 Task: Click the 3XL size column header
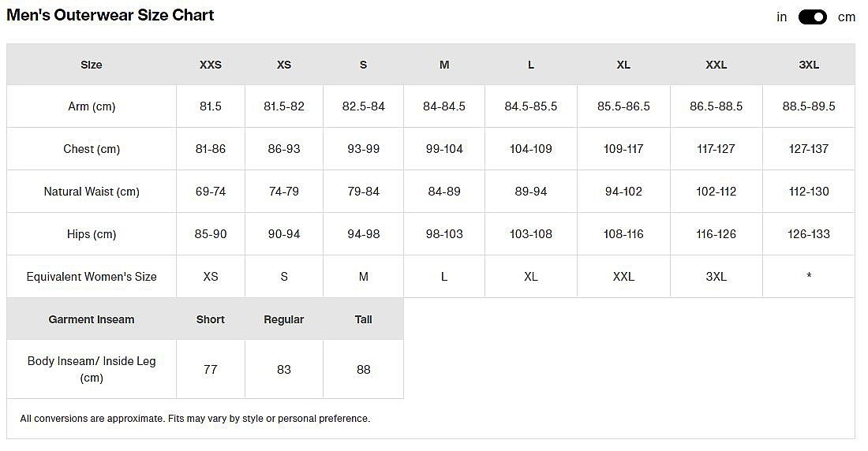pyautogui.click(x=809, y=65)
